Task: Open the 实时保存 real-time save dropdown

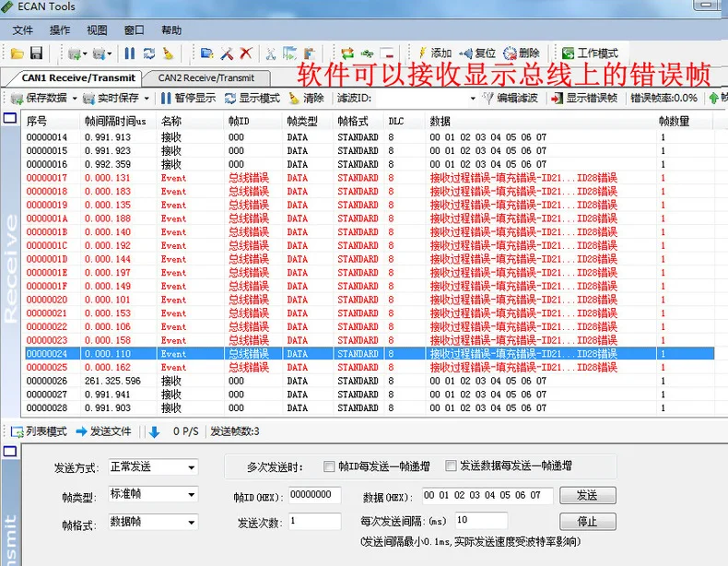Action: click(147, 99)
